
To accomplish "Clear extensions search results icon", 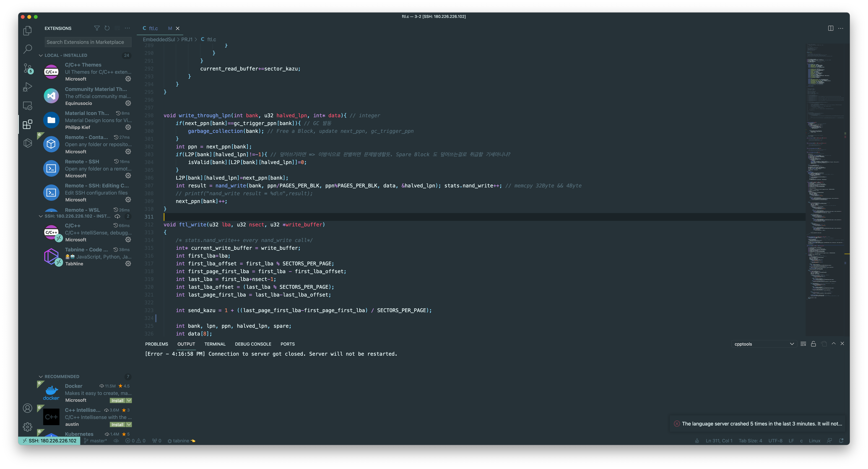I will 117,28.
